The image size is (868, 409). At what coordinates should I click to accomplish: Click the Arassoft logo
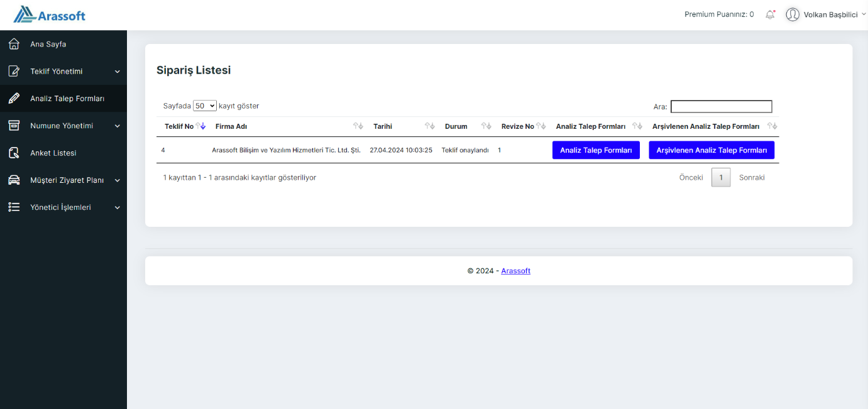coord(50,14)
